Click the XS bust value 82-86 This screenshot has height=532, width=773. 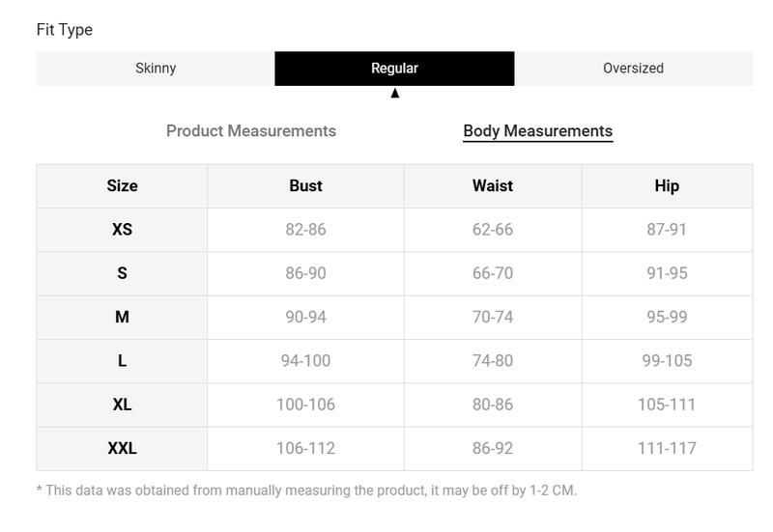click(x=305, y=230)
